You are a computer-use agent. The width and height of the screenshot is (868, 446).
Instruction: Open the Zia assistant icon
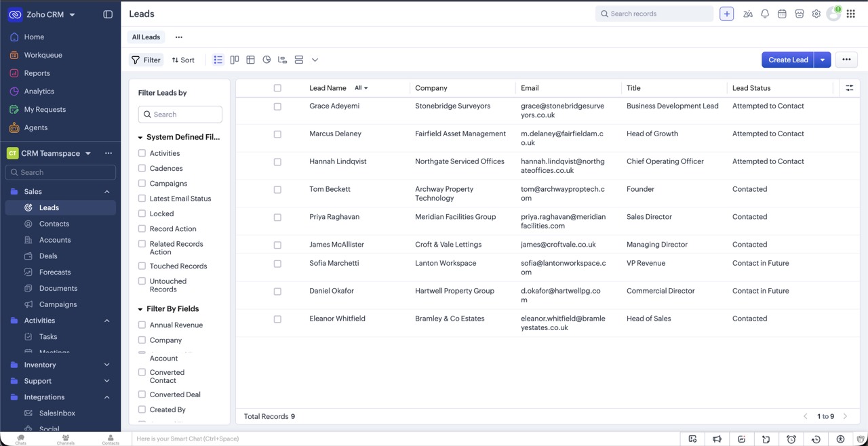pyautogui.click(x=748, y=14)
